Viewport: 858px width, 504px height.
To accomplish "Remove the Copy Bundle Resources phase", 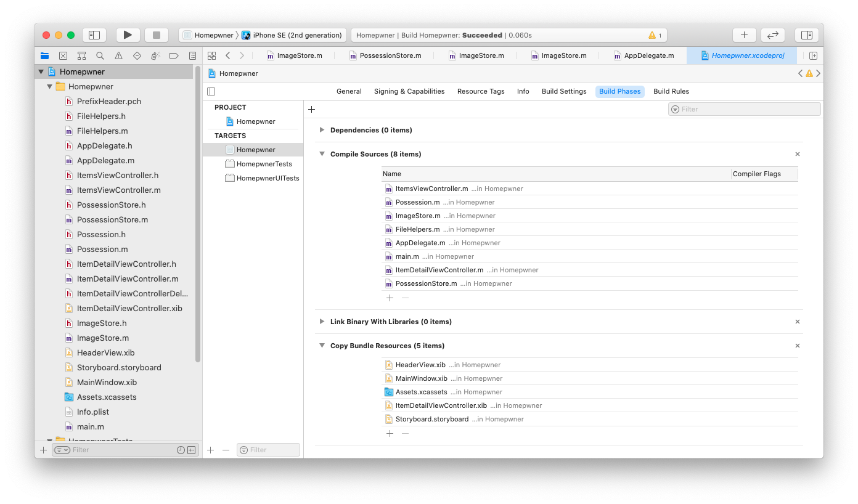I will point(798,346).
